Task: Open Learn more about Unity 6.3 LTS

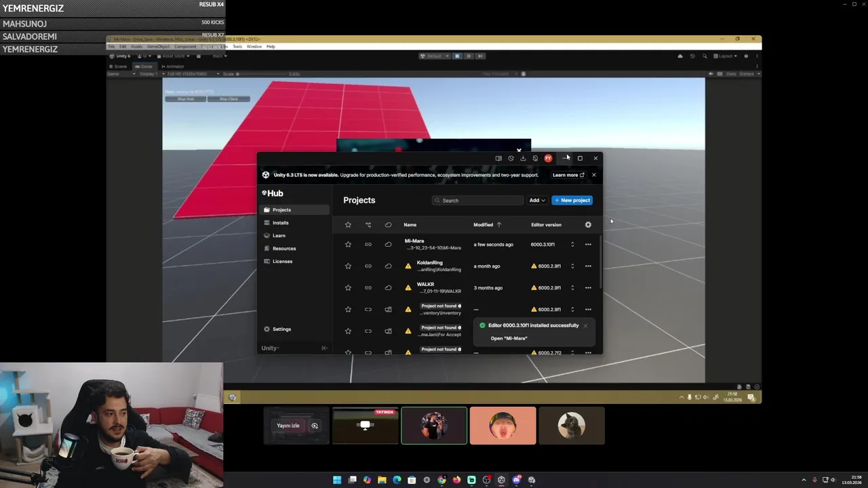Action: click(568, 175)
